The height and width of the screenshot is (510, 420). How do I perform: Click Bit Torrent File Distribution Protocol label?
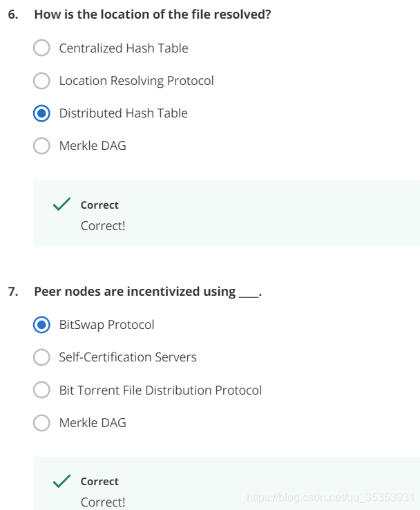(160, 390)
